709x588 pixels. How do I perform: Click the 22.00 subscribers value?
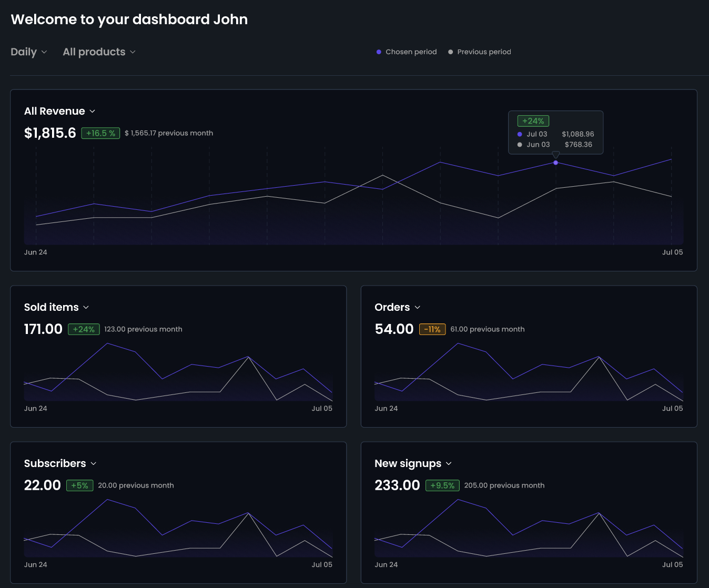(43, 485)
